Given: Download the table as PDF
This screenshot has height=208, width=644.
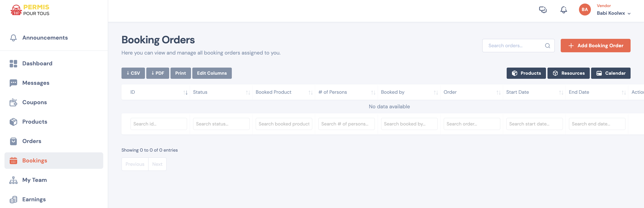Looking at the screenshot, I should tap(157, 73).
